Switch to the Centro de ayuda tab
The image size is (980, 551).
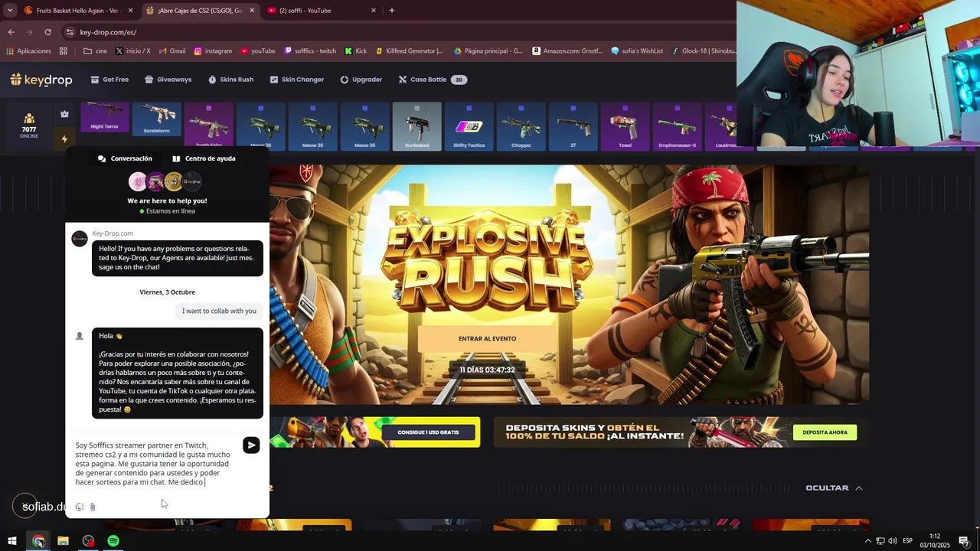click(x=204, y=158)
